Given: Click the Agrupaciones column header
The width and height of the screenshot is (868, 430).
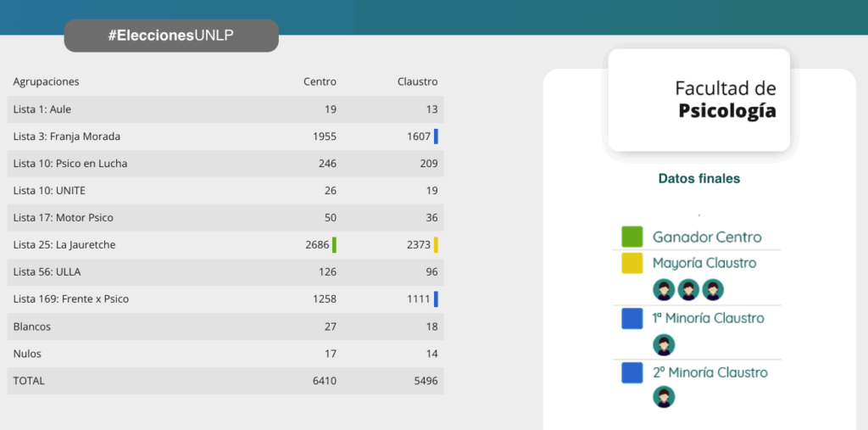Looking at the screenshot, I should click(46, 82).
